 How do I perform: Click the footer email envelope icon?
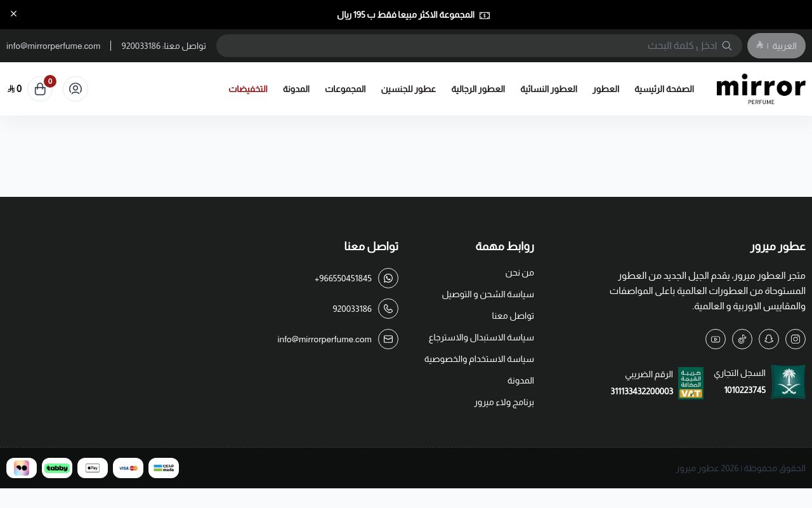coord(388,339)
